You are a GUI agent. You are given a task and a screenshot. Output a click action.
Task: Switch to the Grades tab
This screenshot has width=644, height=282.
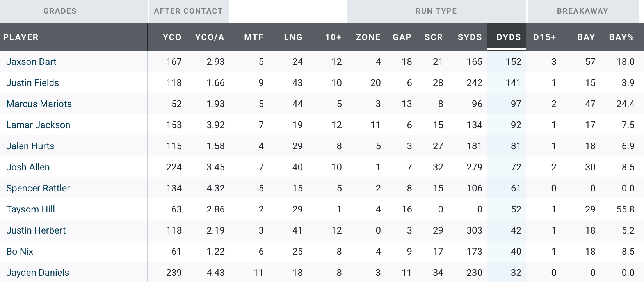[60, 11]
